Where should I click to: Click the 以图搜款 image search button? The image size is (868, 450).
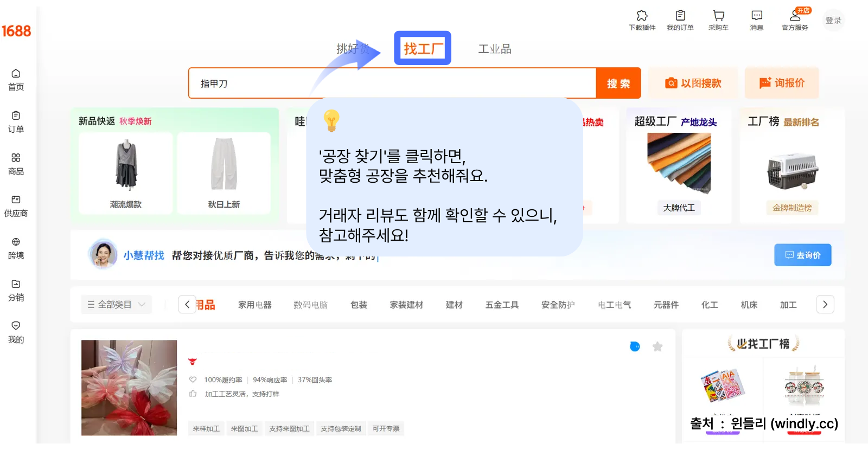[693, 83]
